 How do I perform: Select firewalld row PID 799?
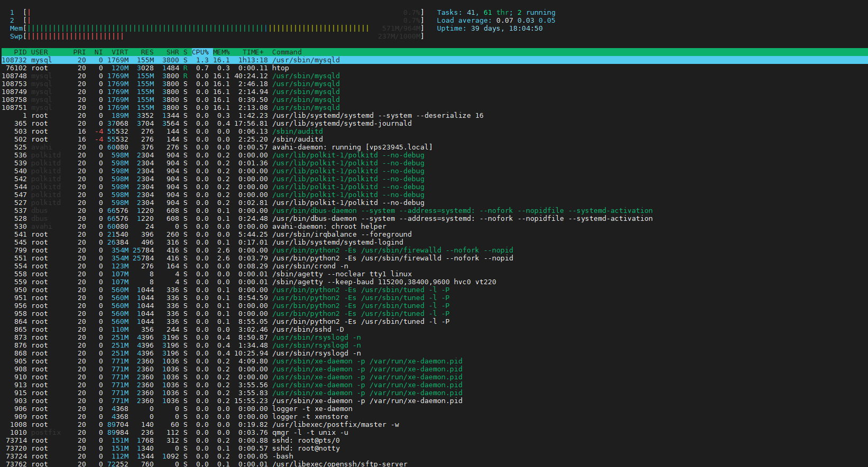[434, 250]
